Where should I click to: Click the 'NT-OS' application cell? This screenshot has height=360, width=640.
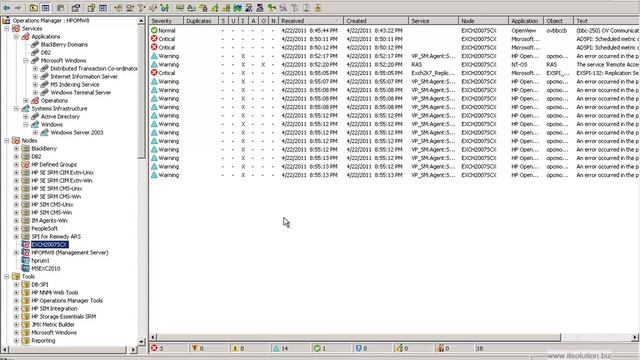[519, 64]
